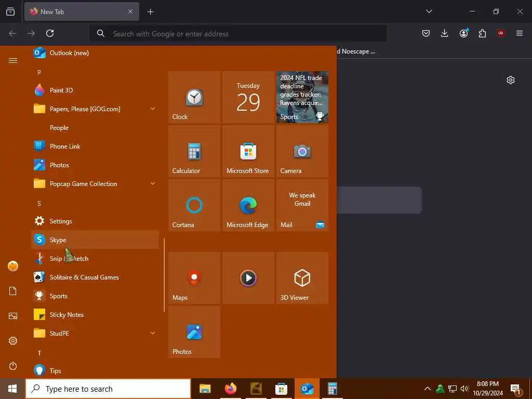Open the People app entry
This screenshot has height=399, width=532.
[95, 128]
